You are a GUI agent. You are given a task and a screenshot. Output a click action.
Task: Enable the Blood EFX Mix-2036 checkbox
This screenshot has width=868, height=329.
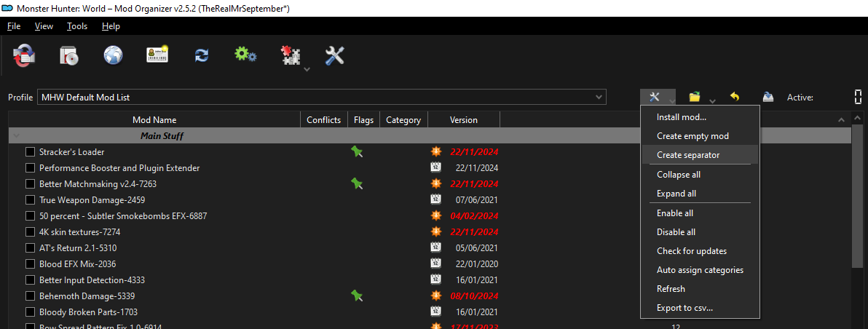tap(30, 263)
